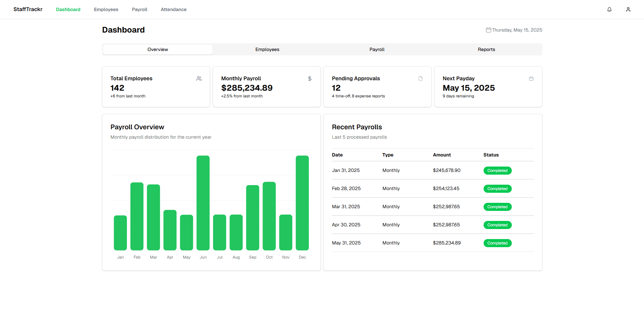The height and width of the screenshot is (319, 644).
Task: Click the people icon on Total Employees card
Action: tap(199, 79)
